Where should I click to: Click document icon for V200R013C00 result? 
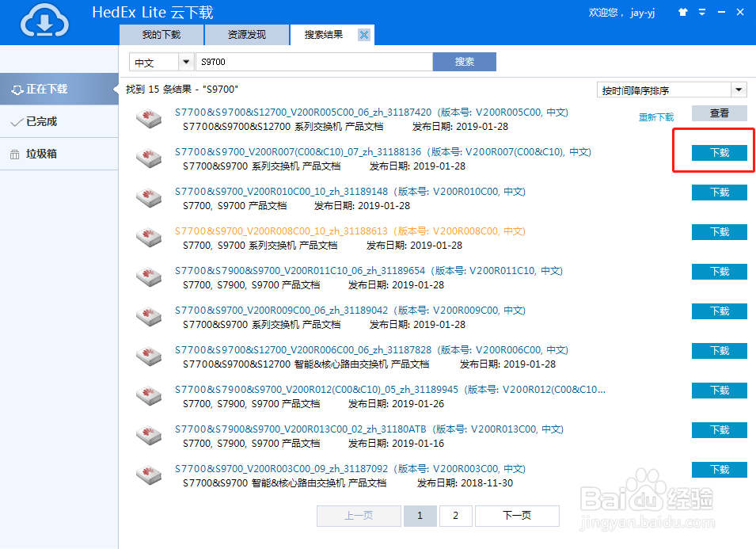pos(149,435)
